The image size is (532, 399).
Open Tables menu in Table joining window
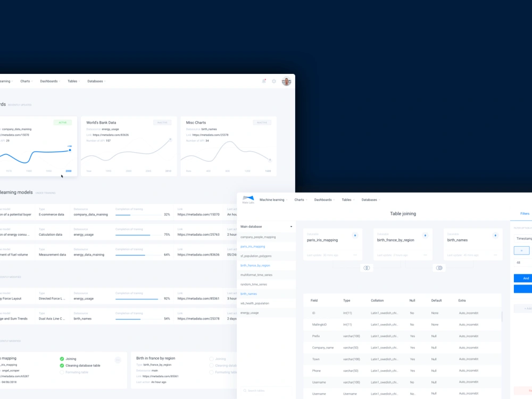(x=348, y=200)
